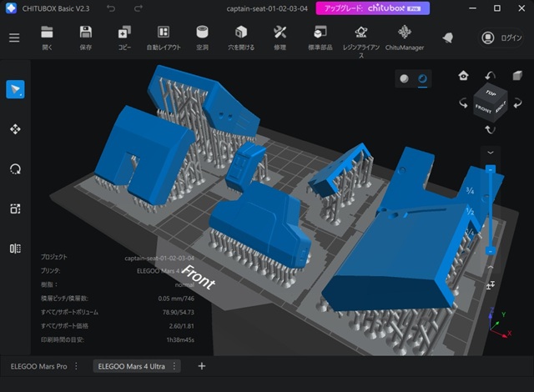Click the 保存 (Save) floppy icon
Image resolution: width=534 pixels, height=392 pixels.
point(85,33)
